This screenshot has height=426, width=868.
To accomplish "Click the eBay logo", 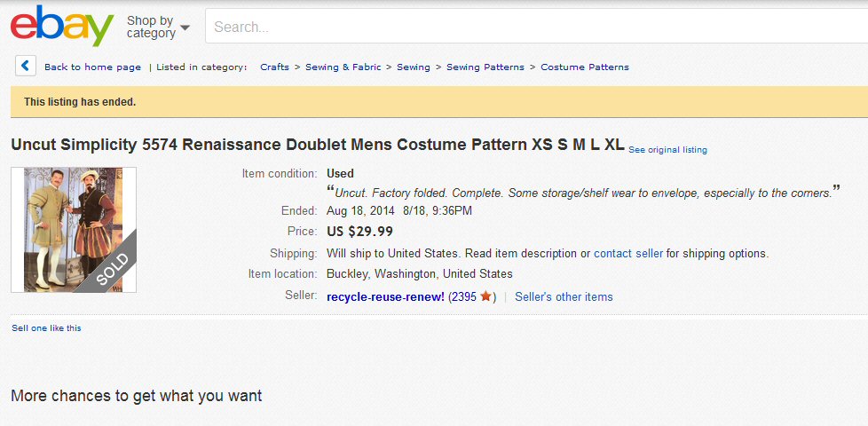I will pos(61,26).
